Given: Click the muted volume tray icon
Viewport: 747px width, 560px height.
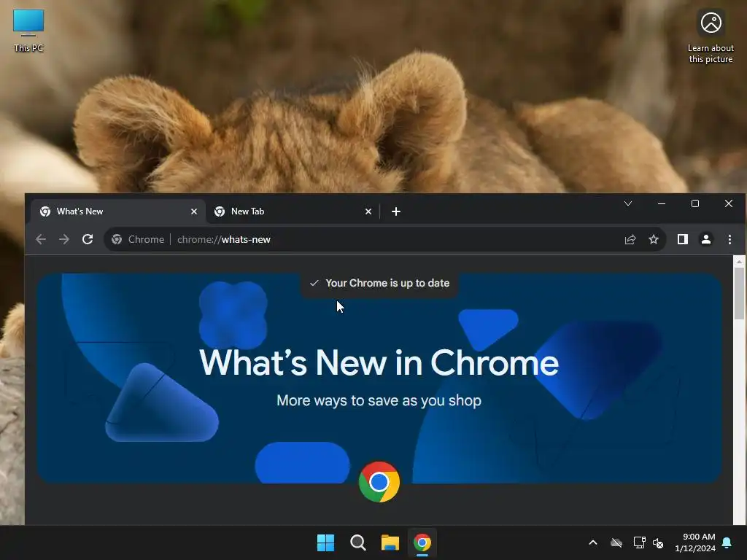Looking at the screenshot, I should coord(658,542).
